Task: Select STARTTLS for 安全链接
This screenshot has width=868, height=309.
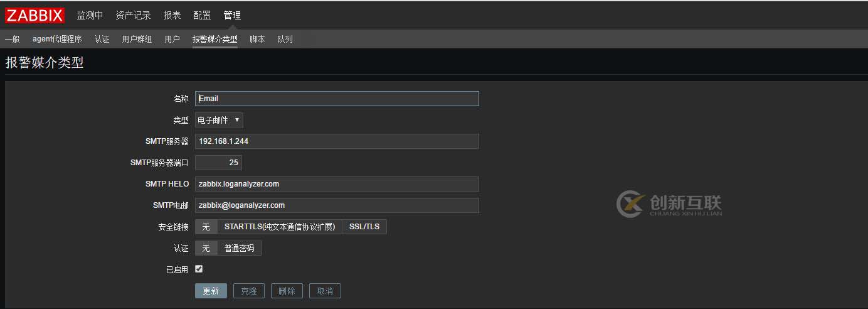Action: point(280,227)
